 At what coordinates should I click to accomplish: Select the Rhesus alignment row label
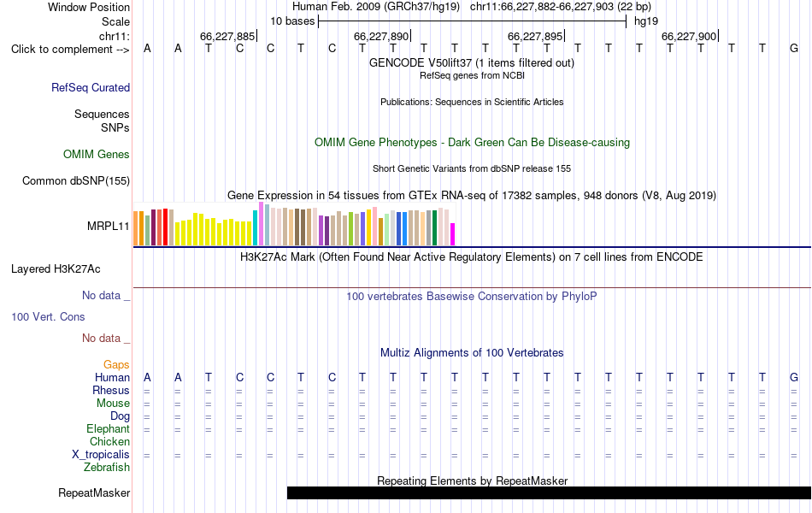[111, 390]
